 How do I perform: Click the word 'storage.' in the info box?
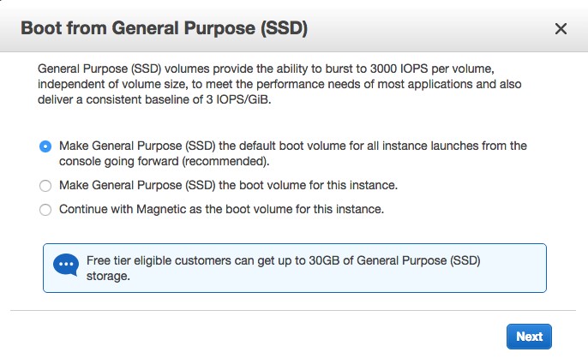pyautogui.click(x=108, y=276)
